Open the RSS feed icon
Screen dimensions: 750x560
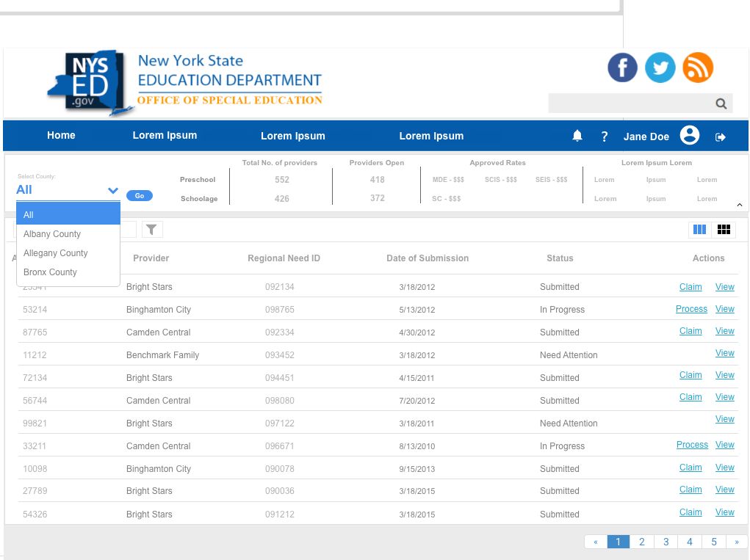(x=698, y=68)
